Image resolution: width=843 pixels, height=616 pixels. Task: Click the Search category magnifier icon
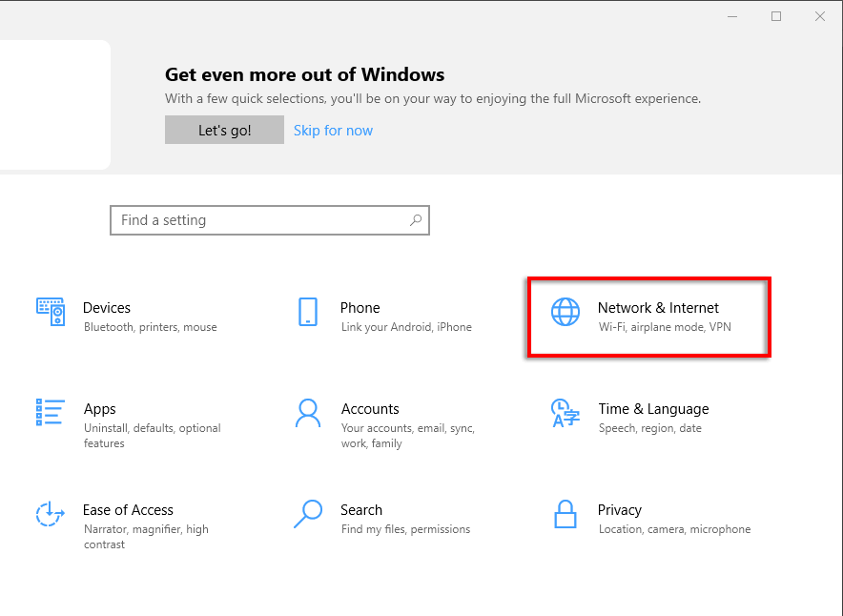307,514
